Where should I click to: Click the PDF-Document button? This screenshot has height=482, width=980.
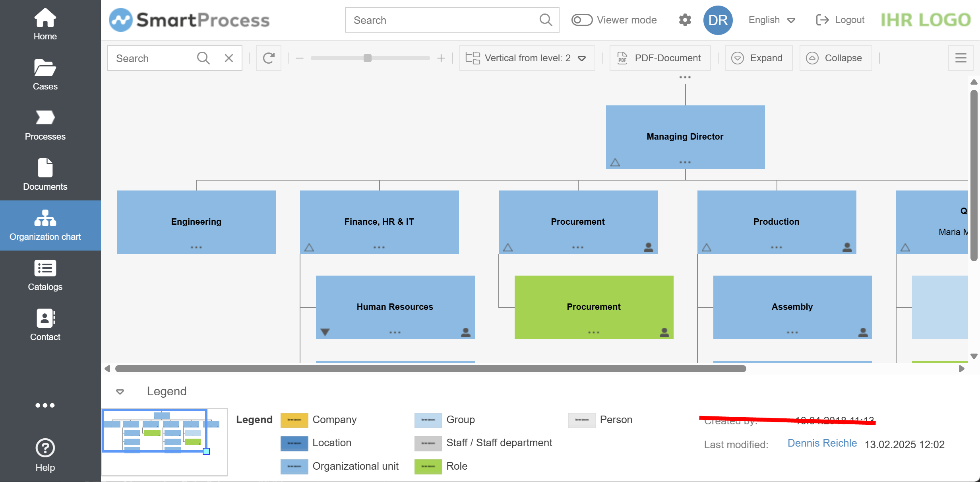[x=660, y=58]
